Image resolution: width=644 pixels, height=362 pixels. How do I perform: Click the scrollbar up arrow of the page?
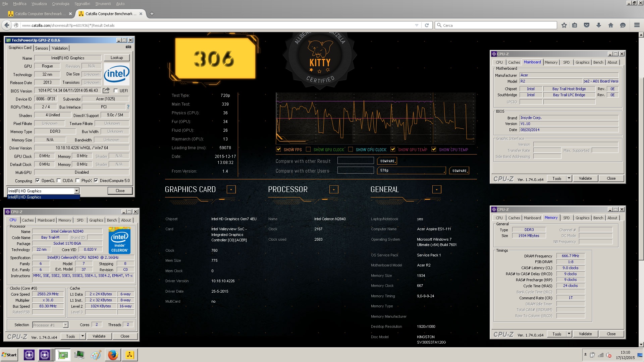click(641, 35)
